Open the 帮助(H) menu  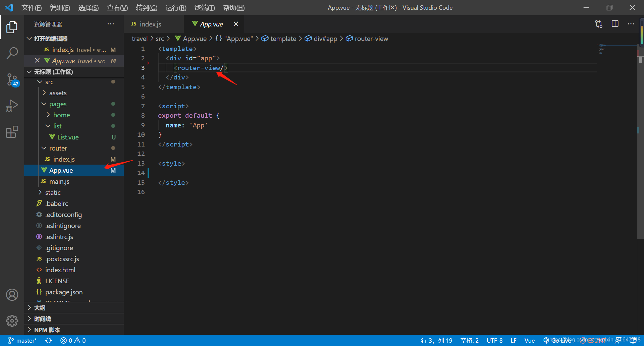(234, 7)
